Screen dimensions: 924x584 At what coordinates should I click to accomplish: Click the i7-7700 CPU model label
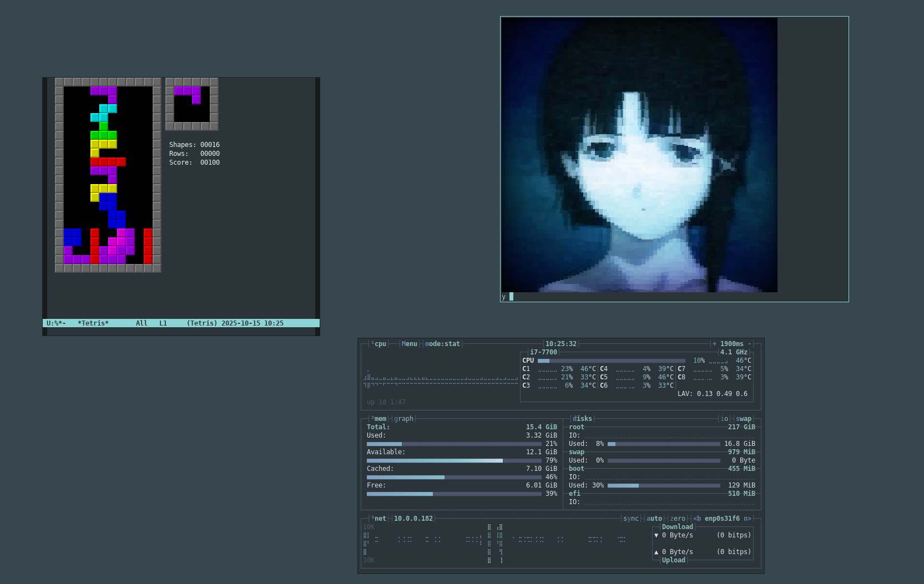[x=543, y=352]
